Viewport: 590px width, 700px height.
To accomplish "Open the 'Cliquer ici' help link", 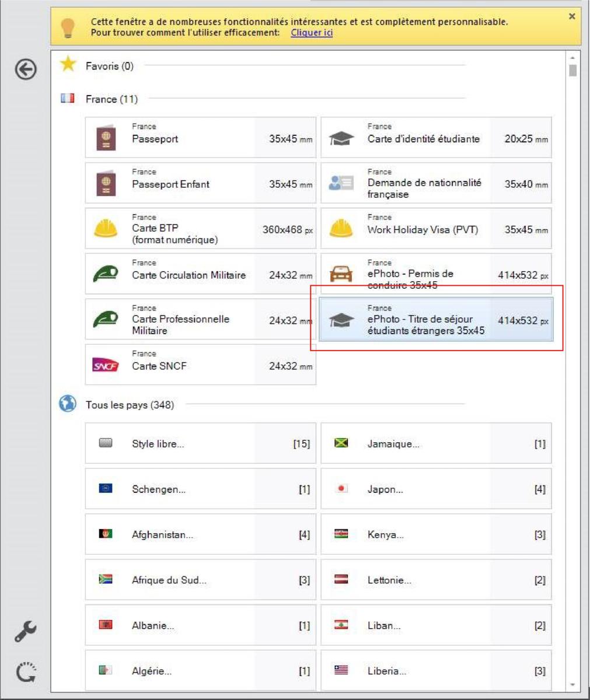I will pyautogui.click(x=312, y=33).
